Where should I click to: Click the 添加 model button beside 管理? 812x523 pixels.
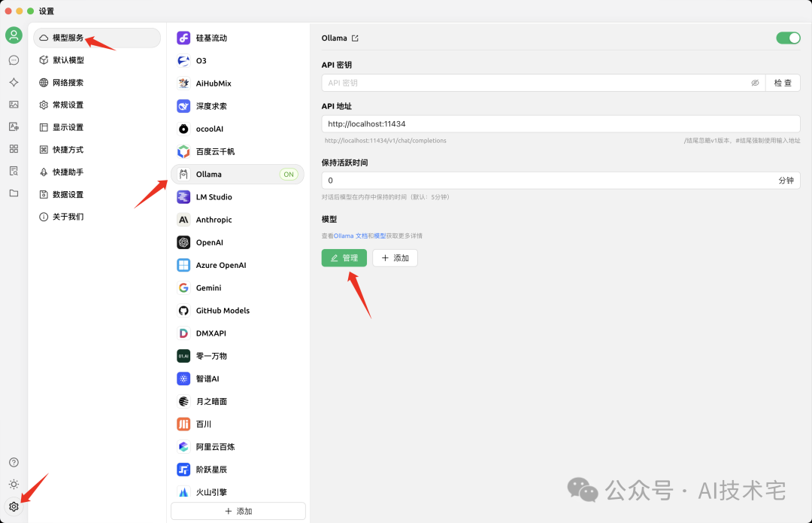[x=395, y=257]
